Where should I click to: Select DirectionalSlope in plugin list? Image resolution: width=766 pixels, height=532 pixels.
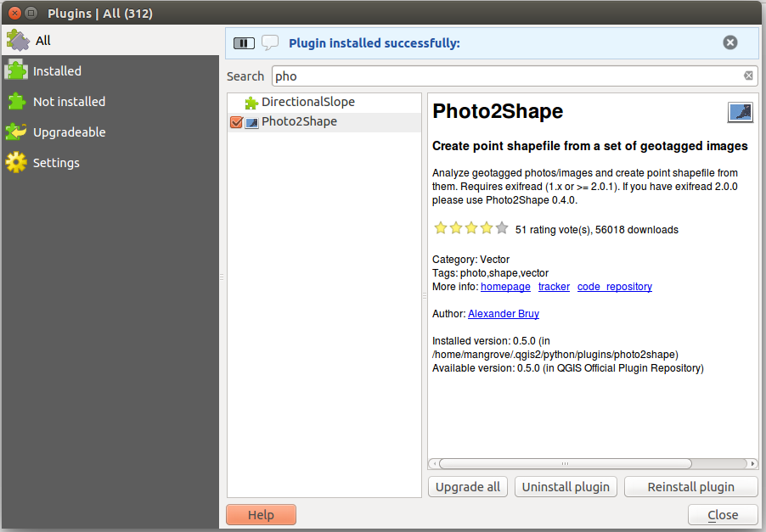[x=324, y=102]
